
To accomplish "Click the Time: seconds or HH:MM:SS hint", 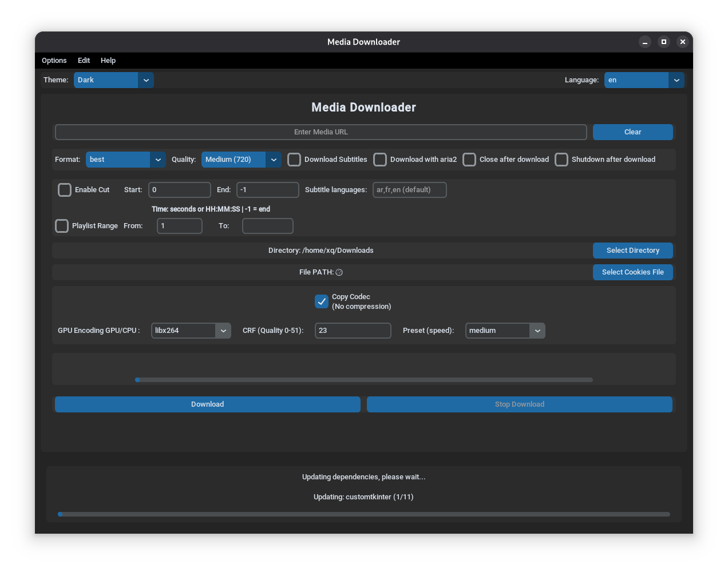I will (211, 209).
